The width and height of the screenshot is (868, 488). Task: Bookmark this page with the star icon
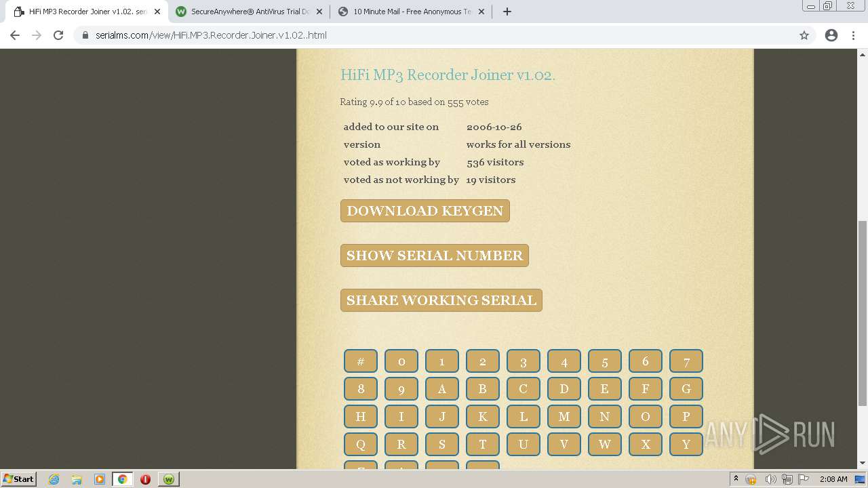(804, 35)
